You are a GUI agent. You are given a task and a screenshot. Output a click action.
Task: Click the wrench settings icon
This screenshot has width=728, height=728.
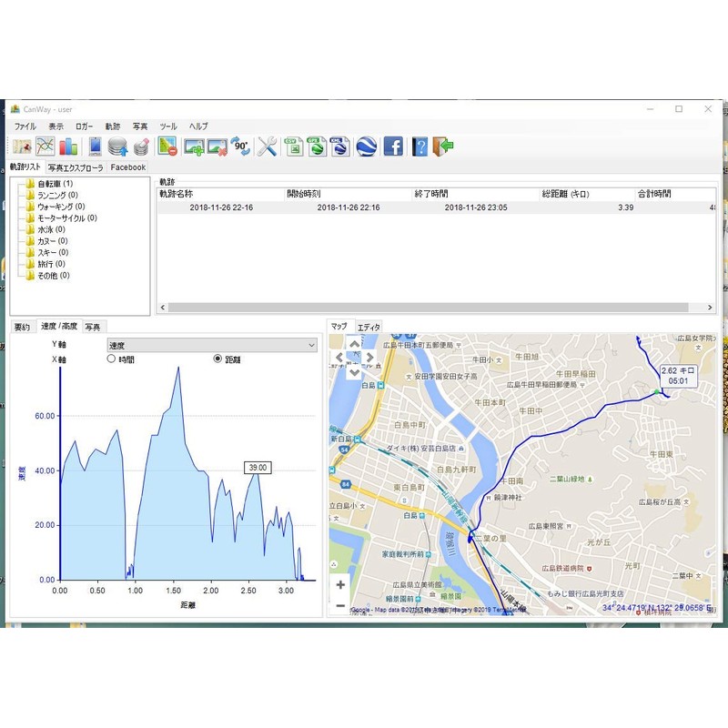[x=267, y=147]
